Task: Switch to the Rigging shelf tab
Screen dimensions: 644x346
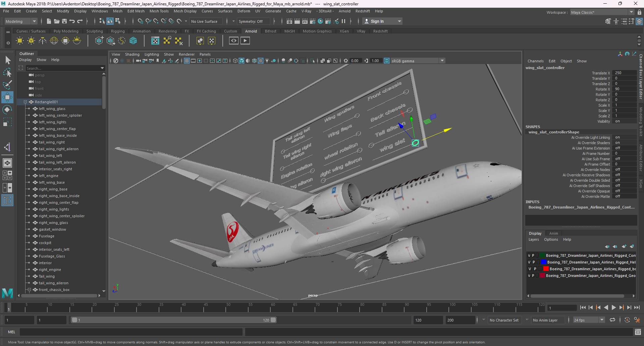Action: click(118, 31)
